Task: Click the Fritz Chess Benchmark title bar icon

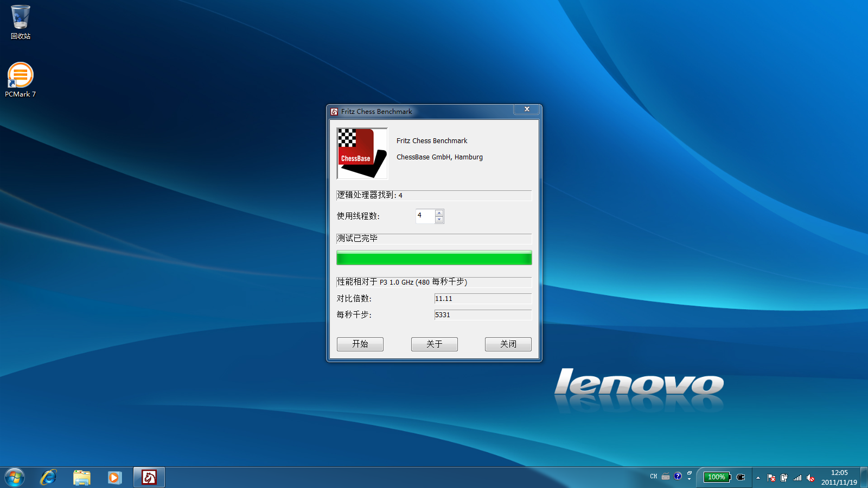Action: tap(334, 112)
